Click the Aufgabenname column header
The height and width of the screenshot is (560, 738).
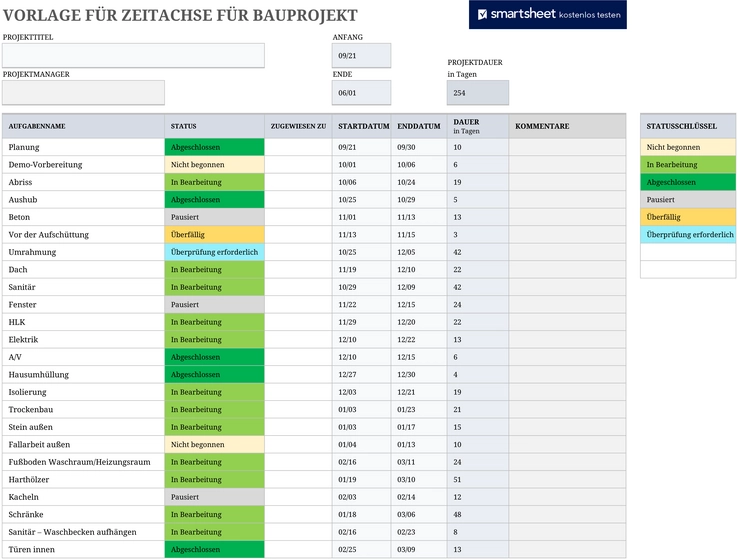coord(83,126)
